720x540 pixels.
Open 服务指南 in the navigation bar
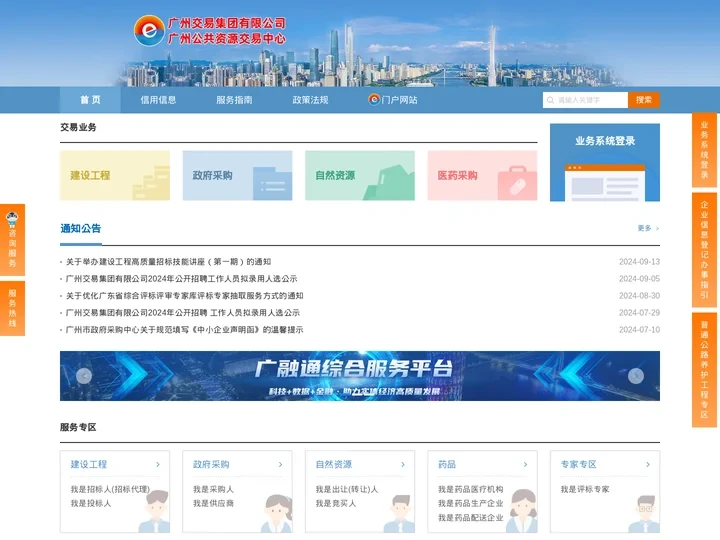pos(234,100)
